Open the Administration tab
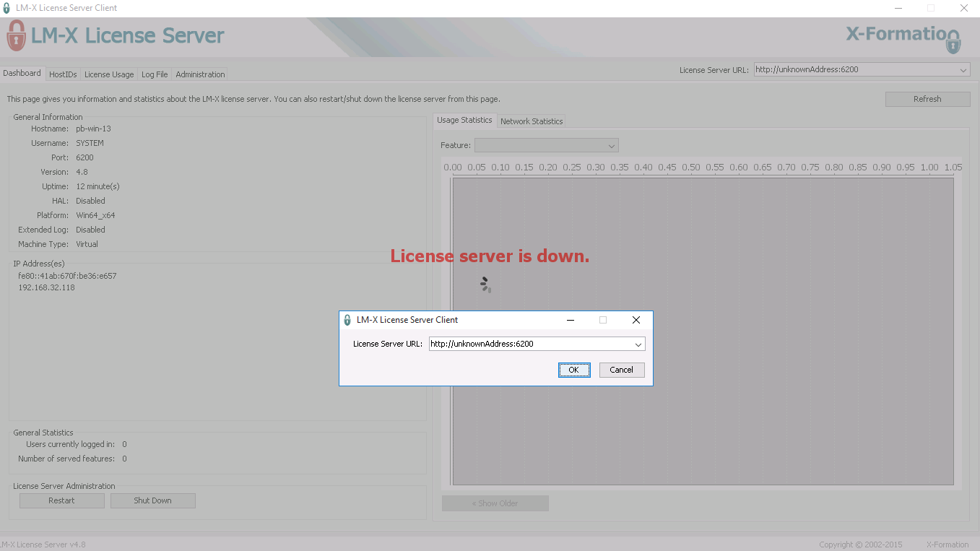The height and width of the screenshot is (551, 980). [x=200, y=74]
